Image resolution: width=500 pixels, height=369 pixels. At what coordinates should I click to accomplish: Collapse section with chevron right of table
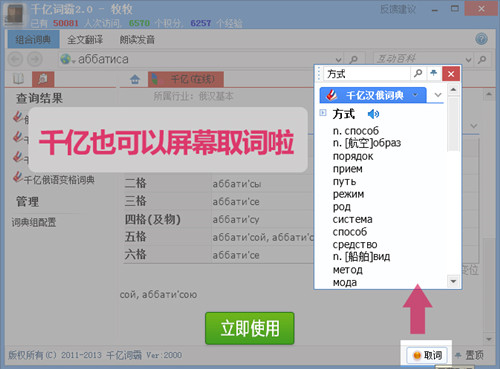474,126
